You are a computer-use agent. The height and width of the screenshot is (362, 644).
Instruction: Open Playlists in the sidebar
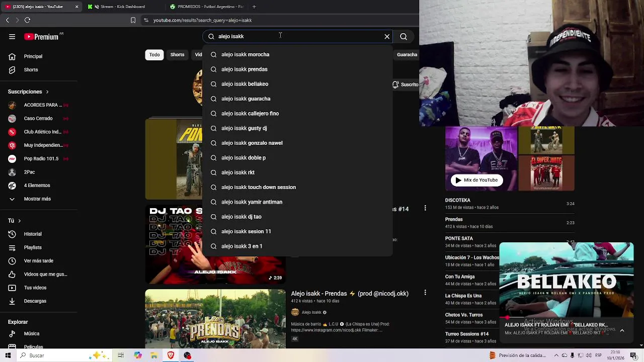point(39,247)
